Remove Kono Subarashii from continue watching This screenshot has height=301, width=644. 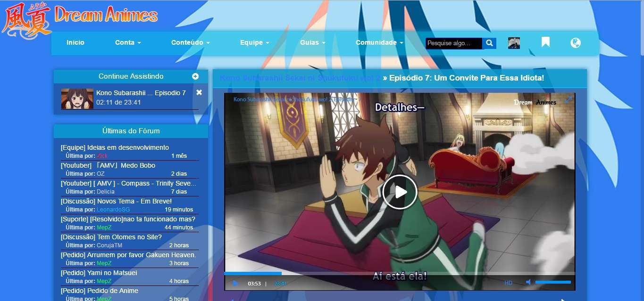click(199, 92)
